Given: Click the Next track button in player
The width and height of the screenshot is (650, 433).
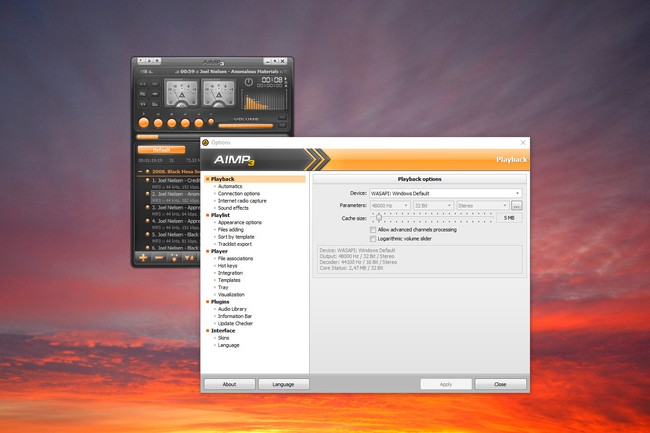Looking at the screenshot, I should [x=199, y=123].
